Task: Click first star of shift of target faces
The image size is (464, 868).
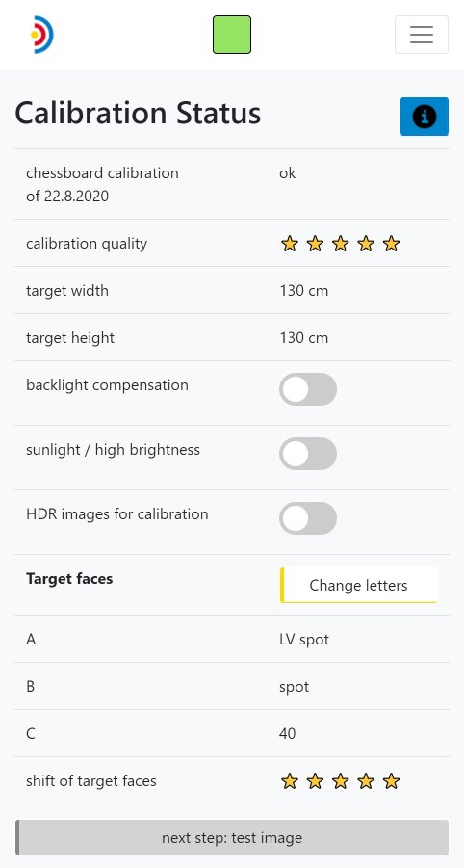Action: click(289, 781)
